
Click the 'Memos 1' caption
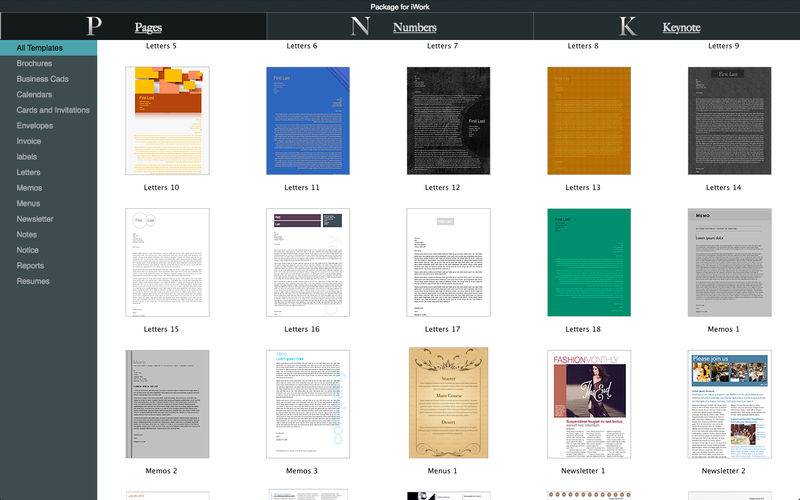pos(723,330)
